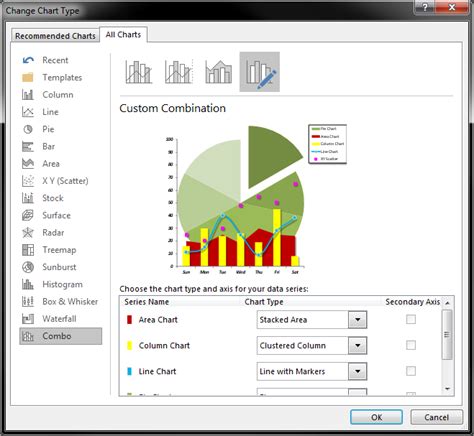Viewport: 474px width, 436px height.
Task: Click the Secondary Axis column header
Action: coord(413,302)
